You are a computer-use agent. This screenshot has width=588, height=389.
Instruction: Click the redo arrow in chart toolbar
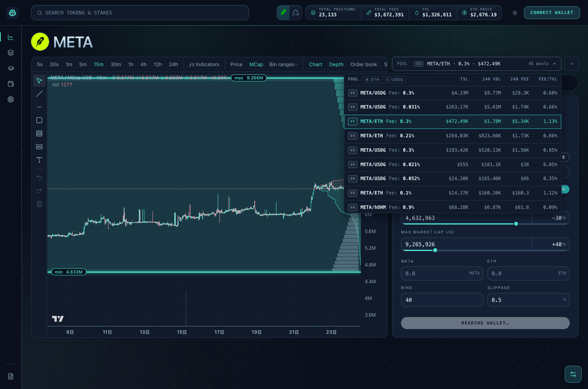click(x=39, y=191)
